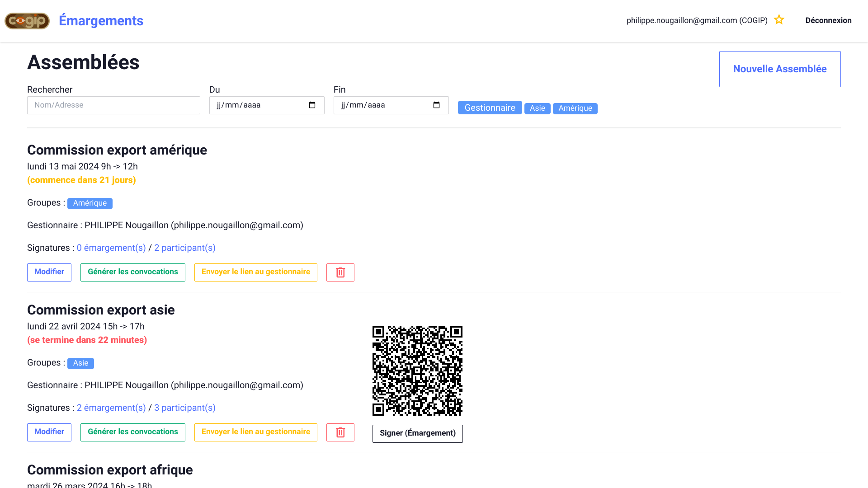Image resolution: width=868 pixels, height=488 pixels.
Task: Click Nouvelle Assemblée button
Action: (779, 69)
